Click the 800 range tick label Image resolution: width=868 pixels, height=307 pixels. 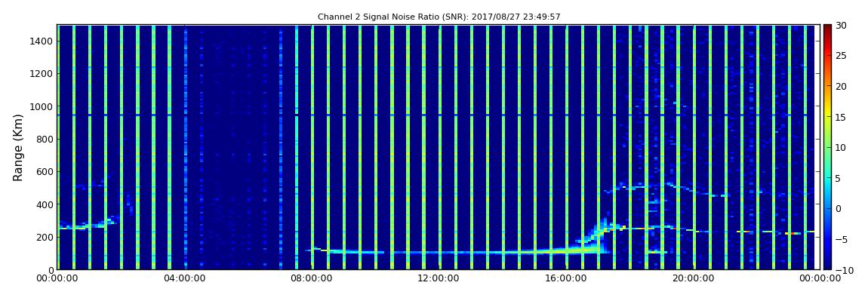pyautogui.click(x=45, y=139)
